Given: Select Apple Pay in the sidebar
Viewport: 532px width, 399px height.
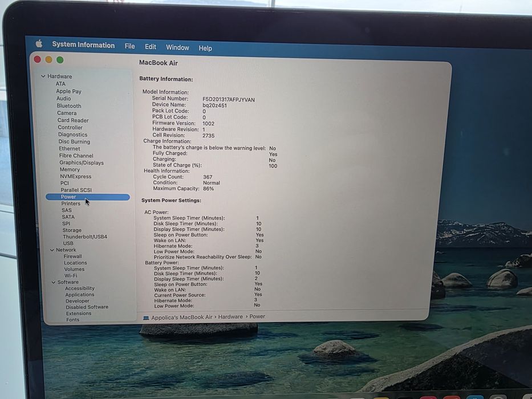Looking at the screenshot, I should (x=68, y=91).
